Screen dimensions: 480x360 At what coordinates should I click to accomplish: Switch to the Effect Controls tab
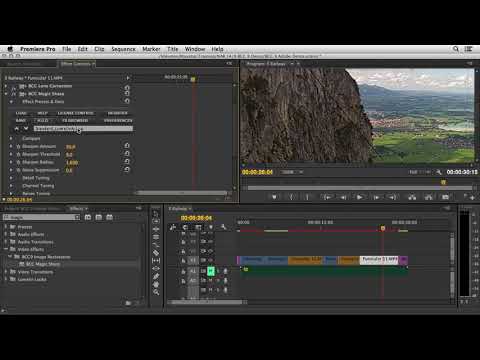(77, 64)
